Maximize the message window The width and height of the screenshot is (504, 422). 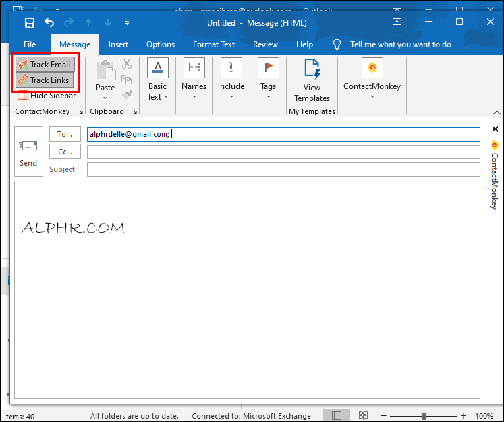coord(459,22)
